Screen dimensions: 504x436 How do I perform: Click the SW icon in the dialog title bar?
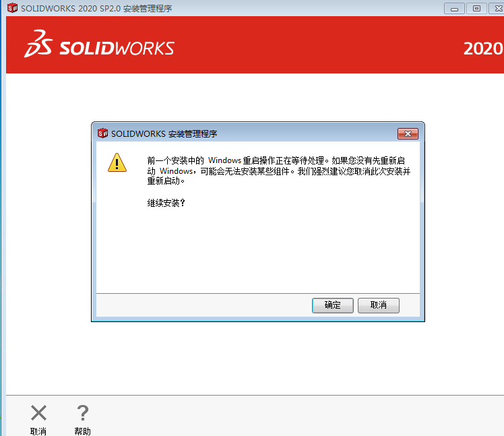pyautogui.click(x=102, y=133)
